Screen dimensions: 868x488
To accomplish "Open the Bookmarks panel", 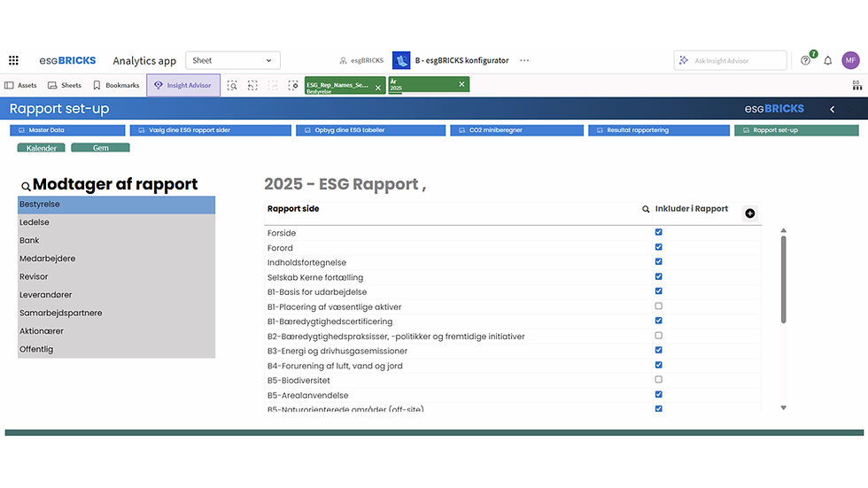I will (116, 85).
